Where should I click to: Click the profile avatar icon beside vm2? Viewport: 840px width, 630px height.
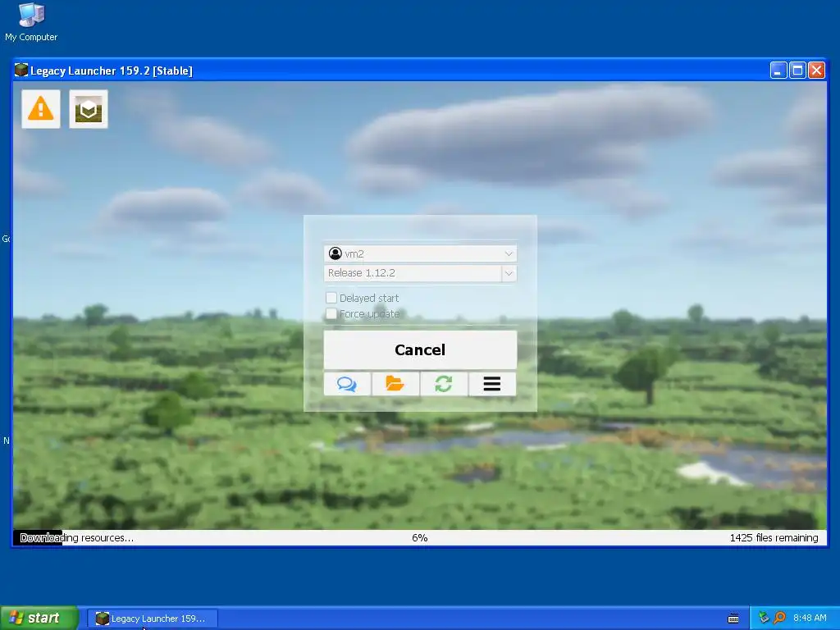[336, 253]
